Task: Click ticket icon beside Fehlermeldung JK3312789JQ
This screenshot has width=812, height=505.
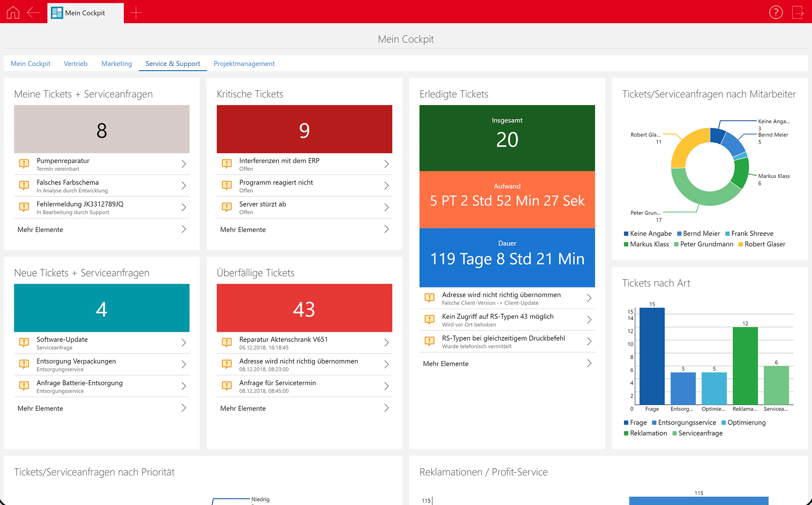Action: tap(24, 207)
